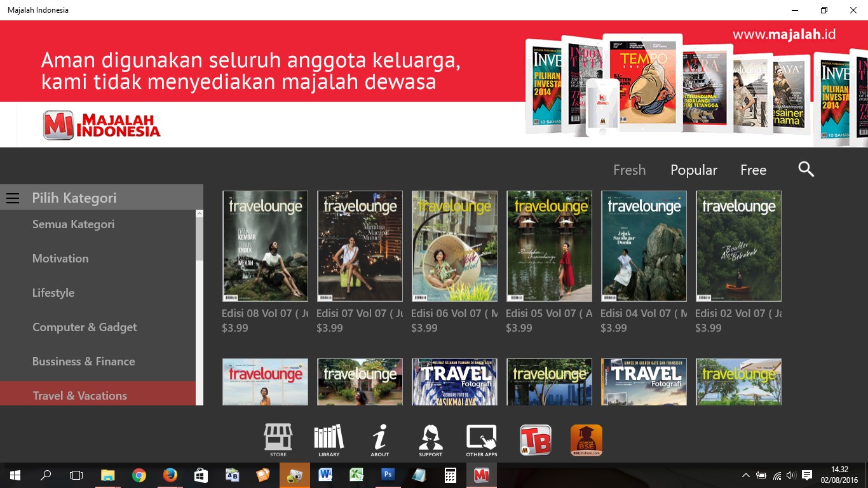Click 'Edisi 07 Vol 07' title text
The height and width of the screenshot is (488, 868).
[x=360, y=313]
